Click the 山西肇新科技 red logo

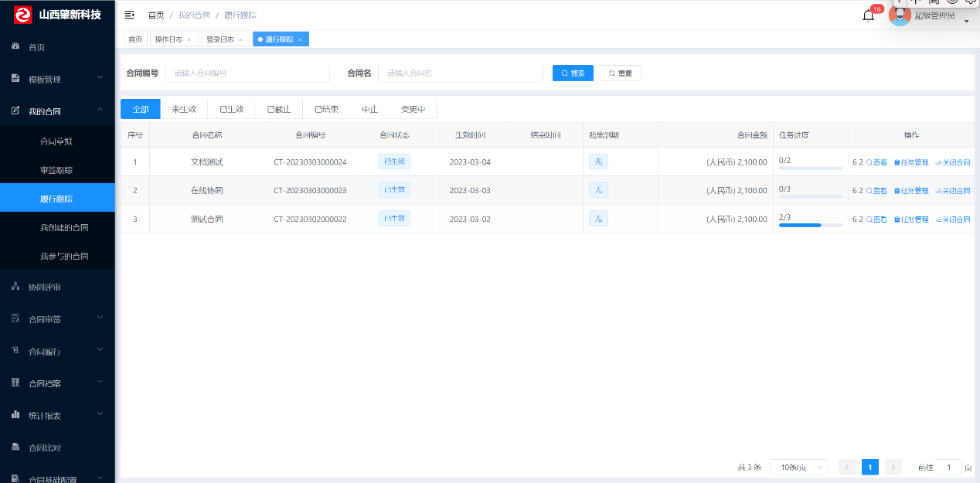(23, 15)
